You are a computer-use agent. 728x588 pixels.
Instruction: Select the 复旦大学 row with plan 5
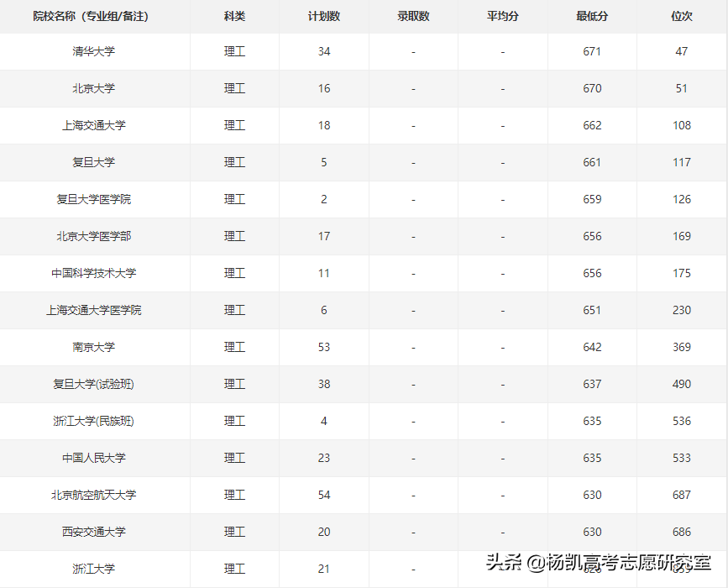(x=94, y=162)
